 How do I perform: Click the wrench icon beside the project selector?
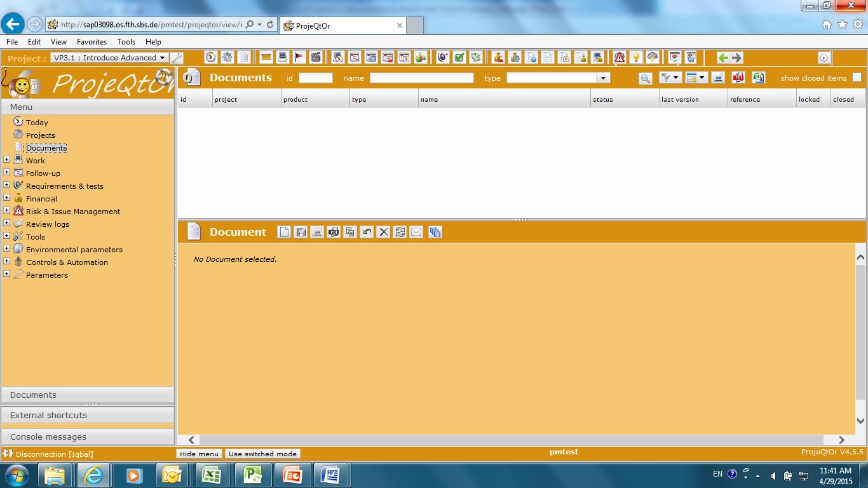(177, 58)
